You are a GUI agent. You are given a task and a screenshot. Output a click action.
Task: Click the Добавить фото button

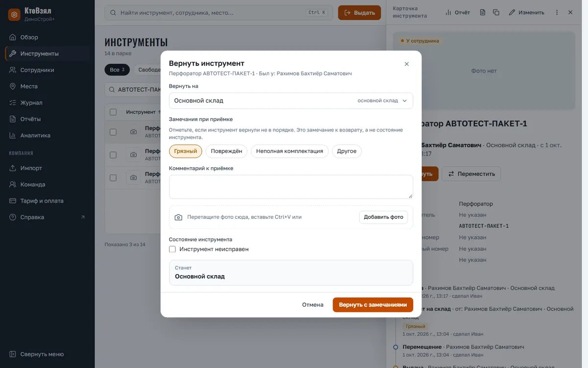pyautogui.click(x=383, y=217)
